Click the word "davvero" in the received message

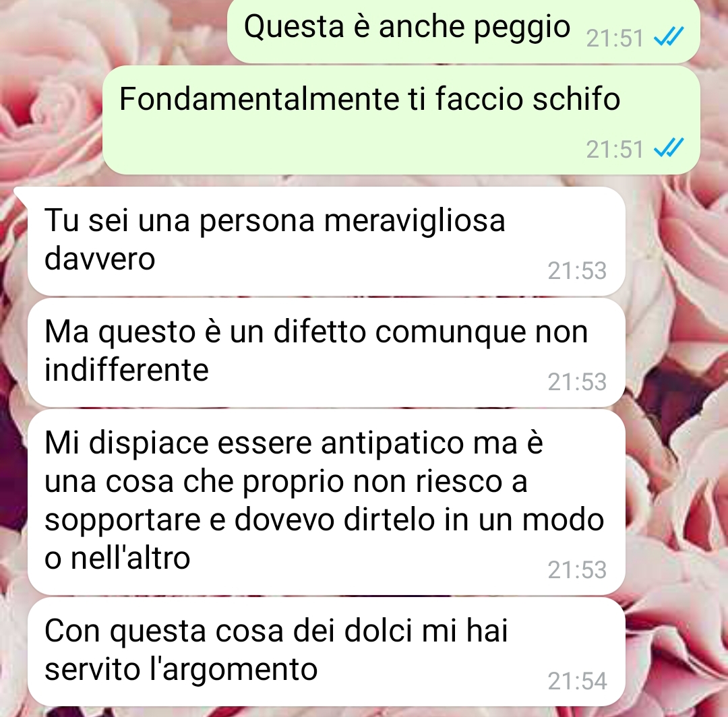100,259
